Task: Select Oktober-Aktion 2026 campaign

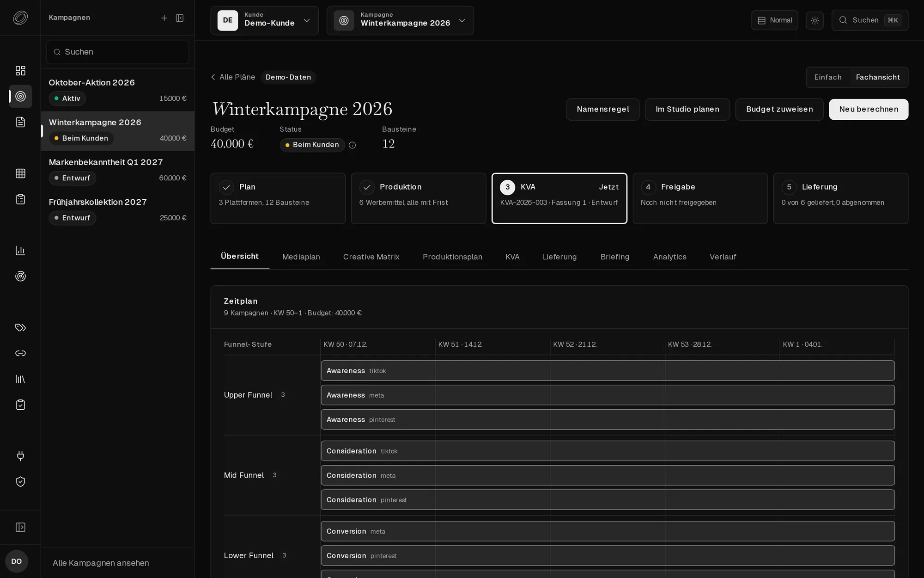Action: [118, 90]
